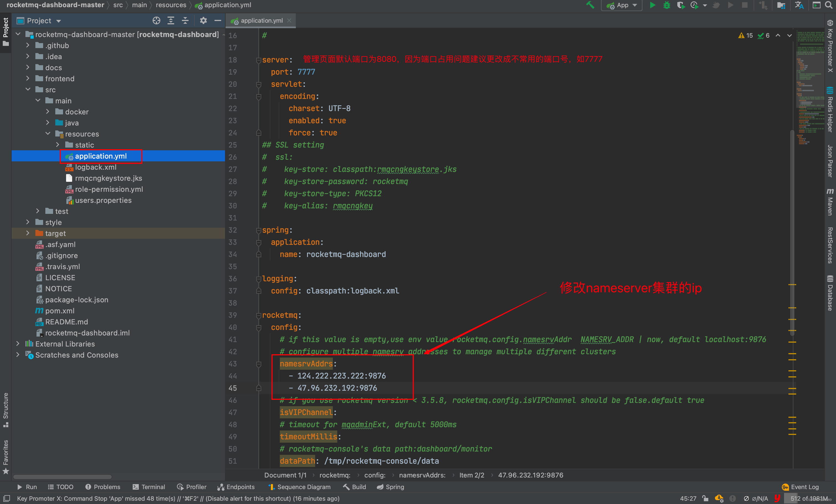The image size is (836, 504).
Task: Expand the target folder
Action: pyautogui.click(x=28, y=233)
